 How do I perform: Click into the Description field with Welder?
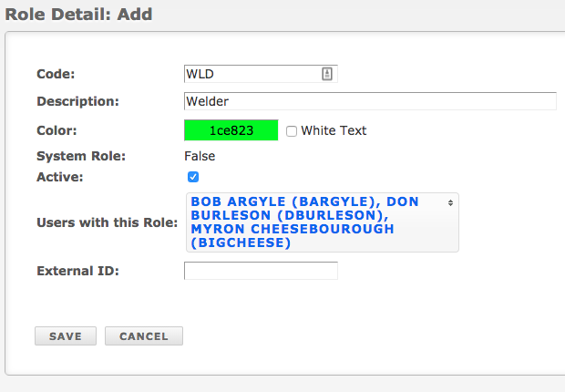coord(370,101)
